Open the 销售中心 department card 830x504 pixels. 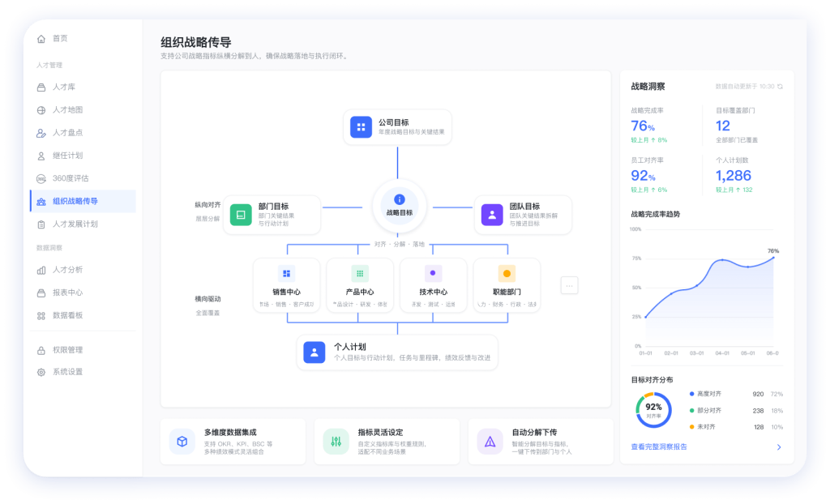click(286, 285)
